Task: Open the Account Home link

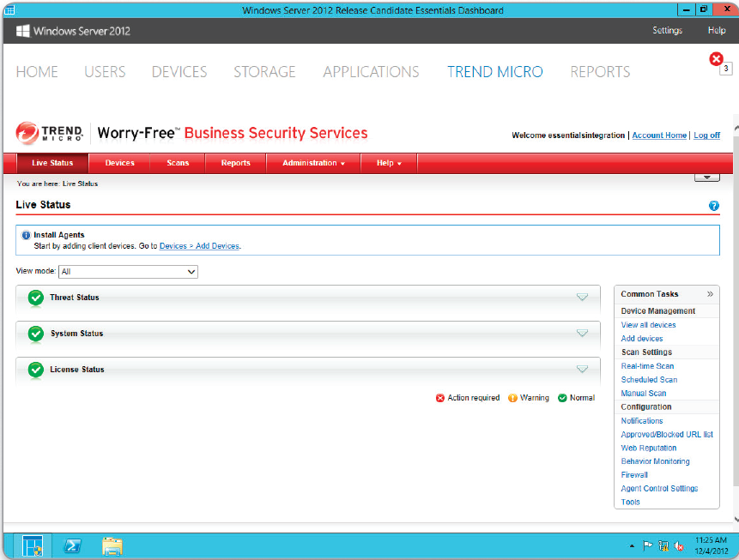Action: (659, 135)
